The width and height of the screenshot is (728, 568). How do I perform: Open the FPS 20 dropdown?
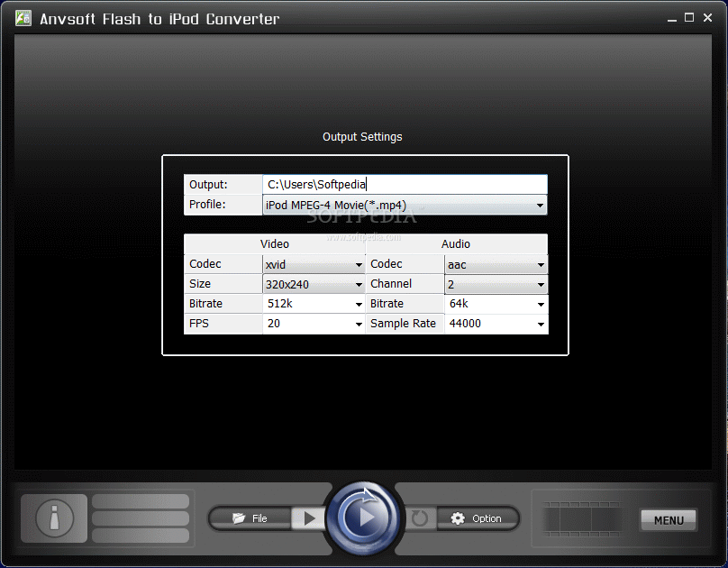click(x=314, y=324)
